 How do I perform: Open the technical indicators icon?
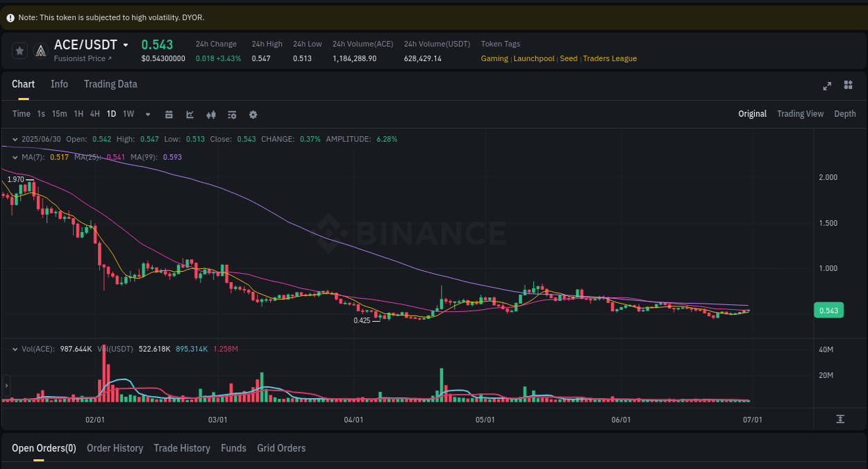click(x=211, y=114)
